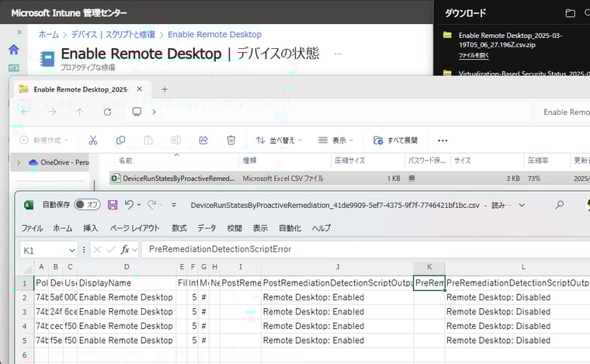590x364 pixels.
Task: Select row 3 header in Excel
Action: pos(25,312)
